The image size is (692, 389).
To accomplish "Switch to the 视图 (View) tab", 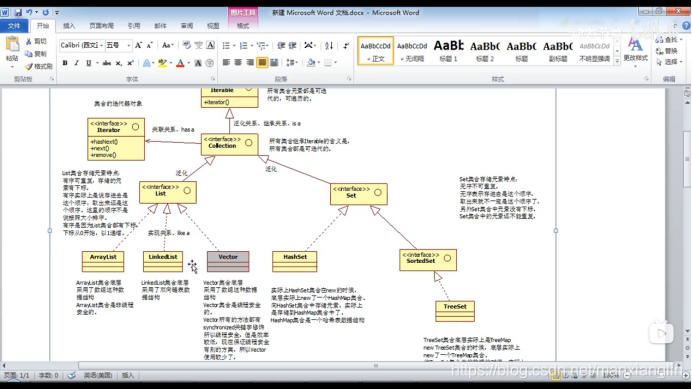I will click(x=213, y=26).
